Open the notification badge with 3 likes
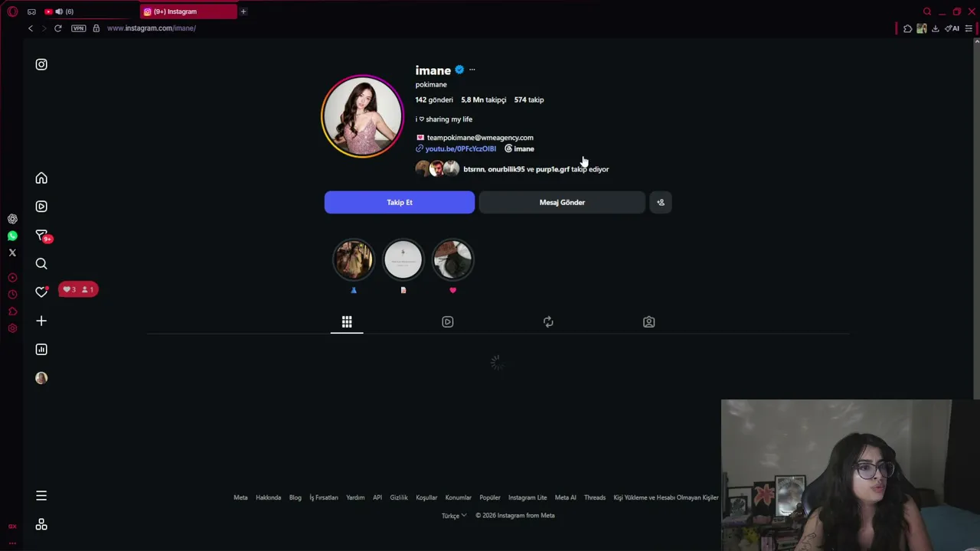 coord(78,289)
